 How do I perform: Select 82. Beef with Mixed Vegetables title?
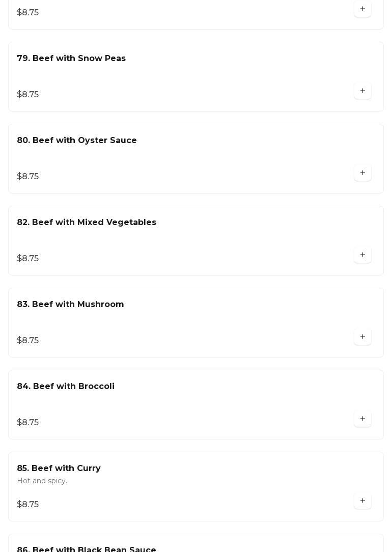[87, 223]
